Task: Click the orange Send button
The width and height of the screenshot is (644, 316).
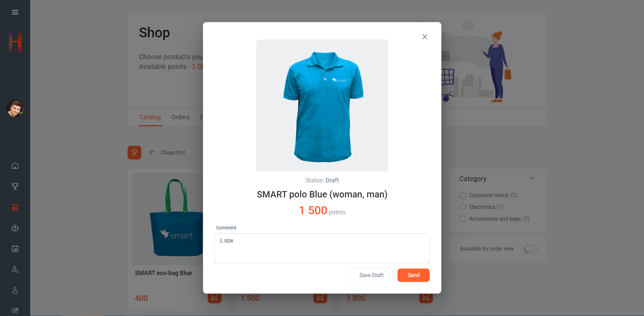Action: point(413,275)
